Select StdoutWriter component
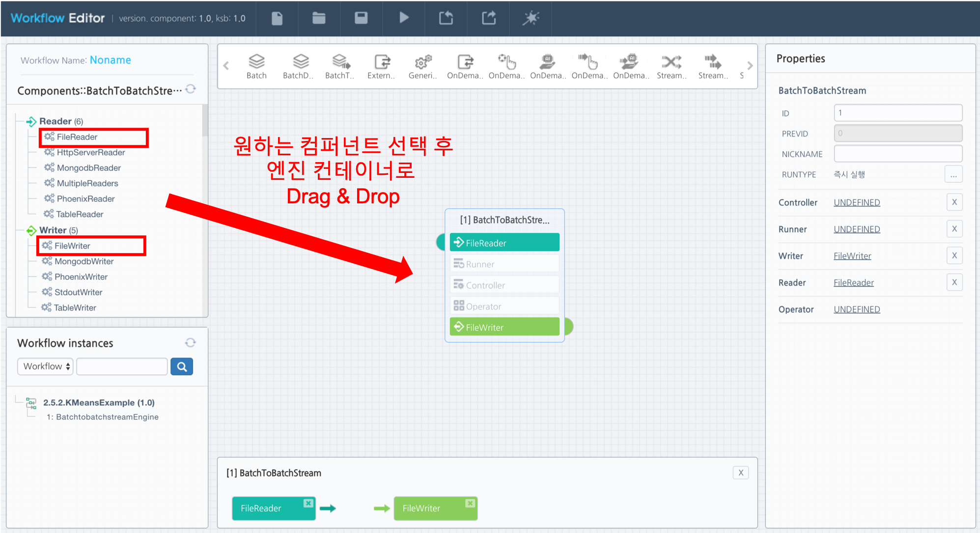Image resolution: width=980 pixels, height=533 pixels. coord(72,292)
